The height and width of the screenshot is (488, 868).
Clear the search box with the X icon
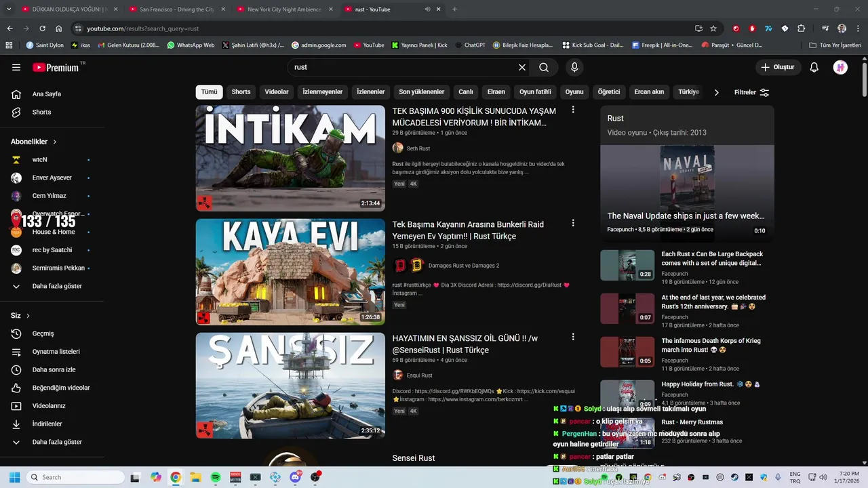522,67
